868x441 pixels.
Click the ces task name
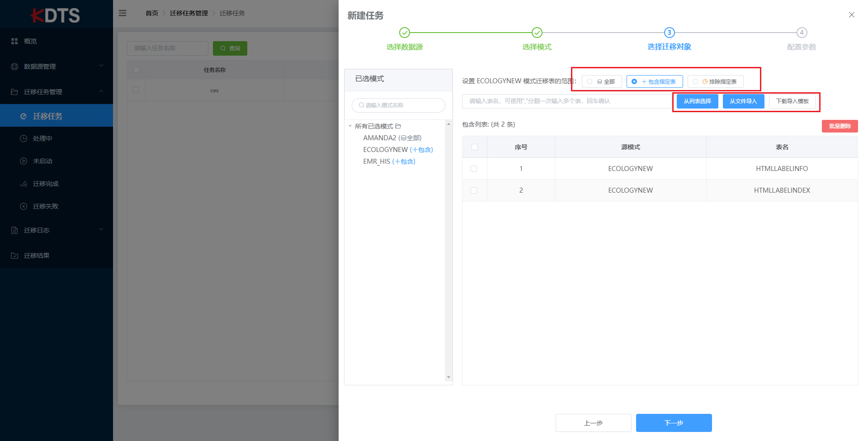point(214,90)
